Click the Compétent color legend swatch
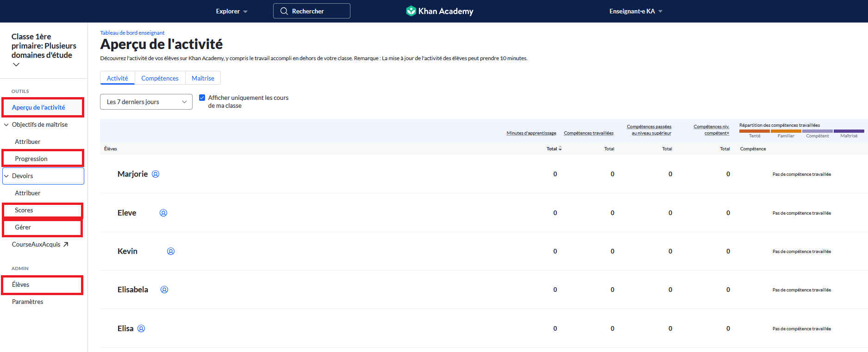This screenshot has width=868, height=352. coord(818,131)
